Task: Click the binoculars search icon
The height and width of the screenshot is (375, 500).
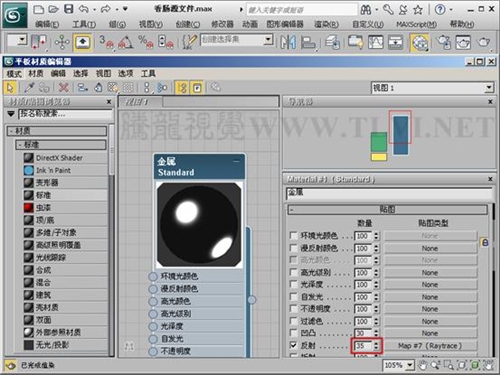Action: [x=366, y=10]
